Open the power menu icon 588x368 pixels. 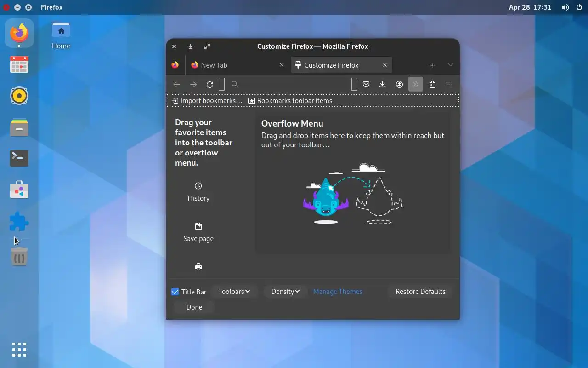coord(579,7)
